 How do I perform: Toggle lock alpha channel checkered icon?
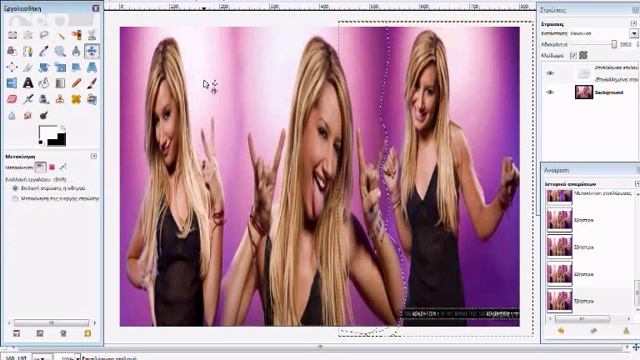click(583, 55)
